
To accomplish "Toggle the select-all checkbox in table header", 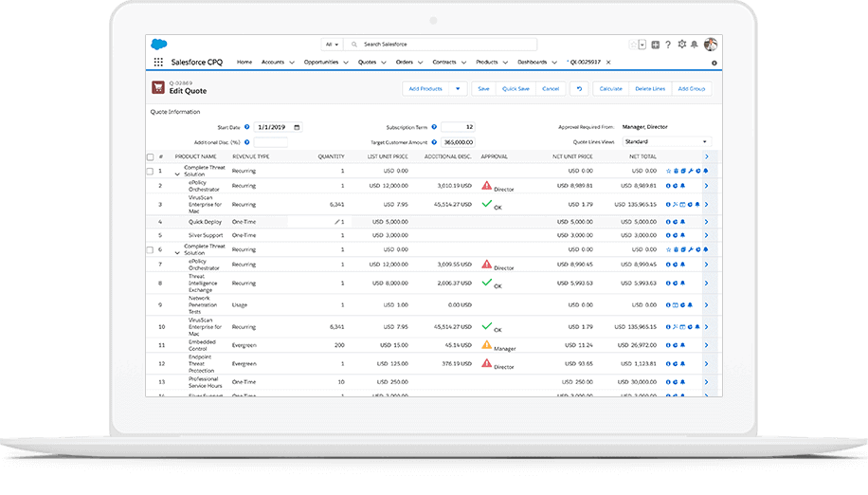I will coord(150,157).
